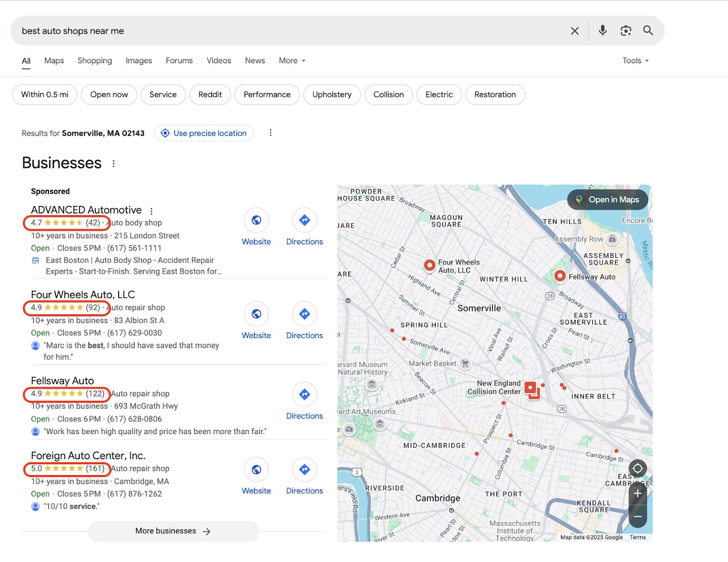
Task: Switch to the Maps tab
Action: tap(54, 61)
